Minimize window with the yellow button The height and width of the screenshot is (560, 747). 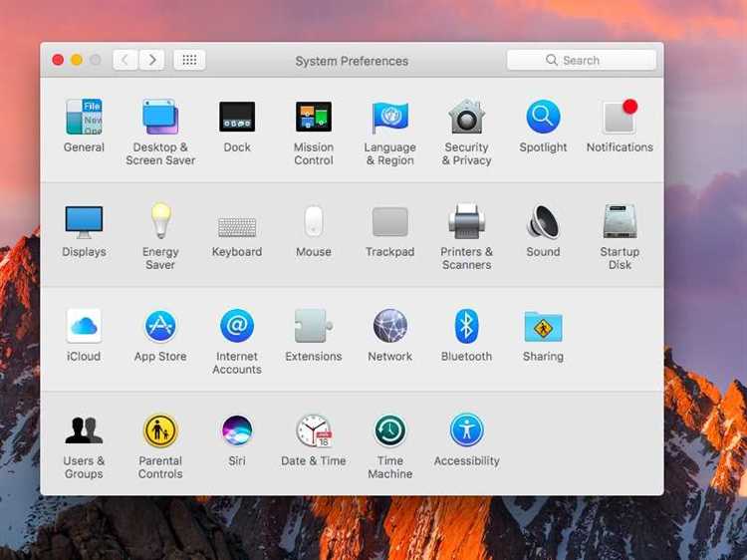pyautogui.click(x=77, y=60)
